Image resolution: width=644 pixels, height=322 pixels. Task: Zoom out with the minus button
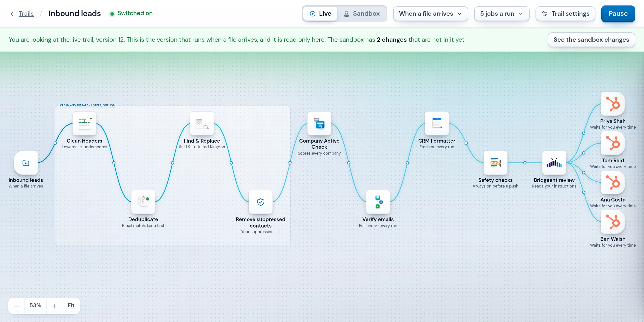click(16, 306)
